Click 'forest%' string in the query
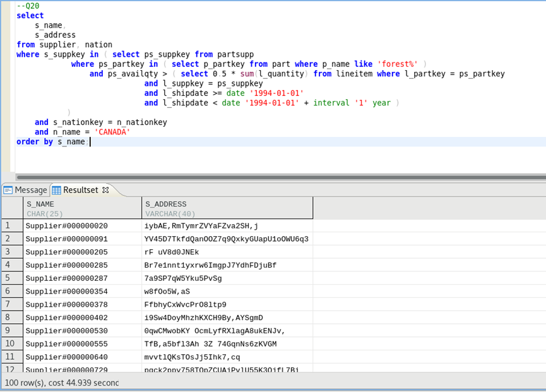 397,64
